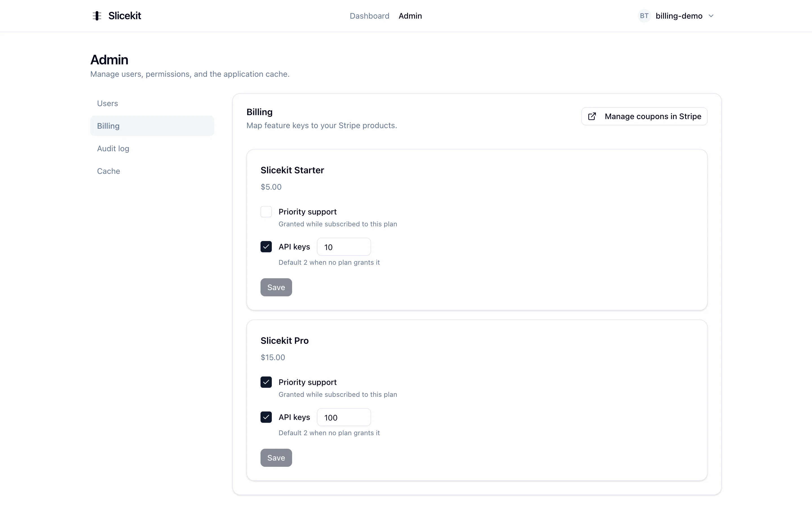Click the Billing panel heading
The height and width of the screenshot is (508, 812).
click(x=259, y=112)
